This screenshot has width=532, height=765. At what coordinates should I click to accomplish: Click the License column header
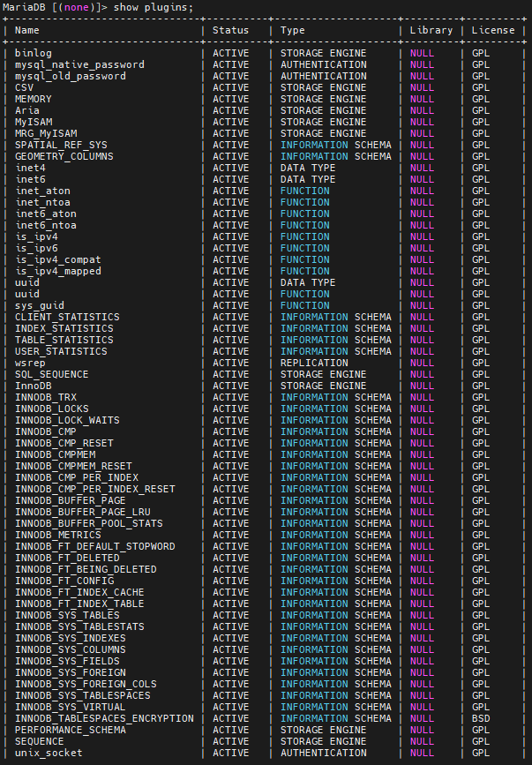pyautogui.click(x=493, y=30)
